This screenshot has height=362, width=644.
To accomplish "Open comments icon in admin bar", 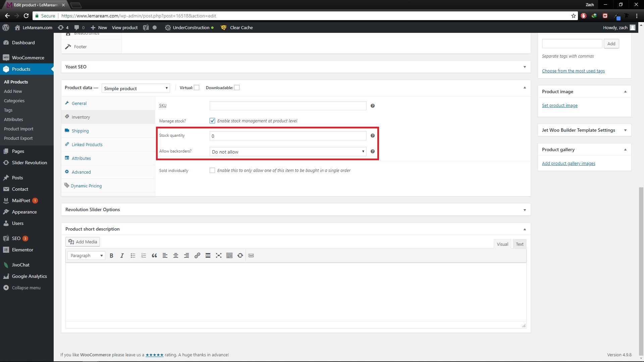I will [x=79, y=28].
